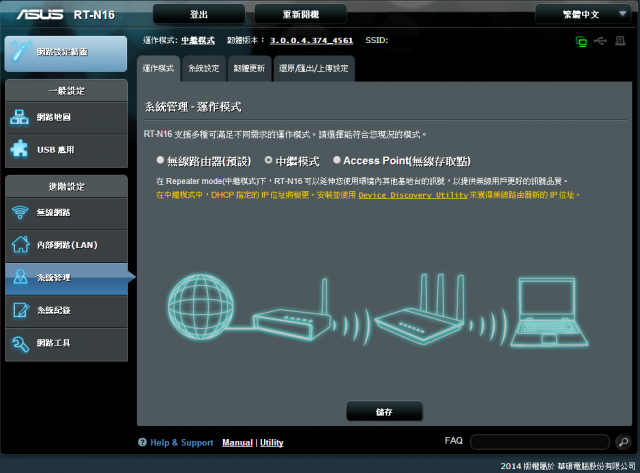The height and width of the screenshot is (473, 640).
Task: Select 中繼模式 repeater radio option
Action: (268, 160)
